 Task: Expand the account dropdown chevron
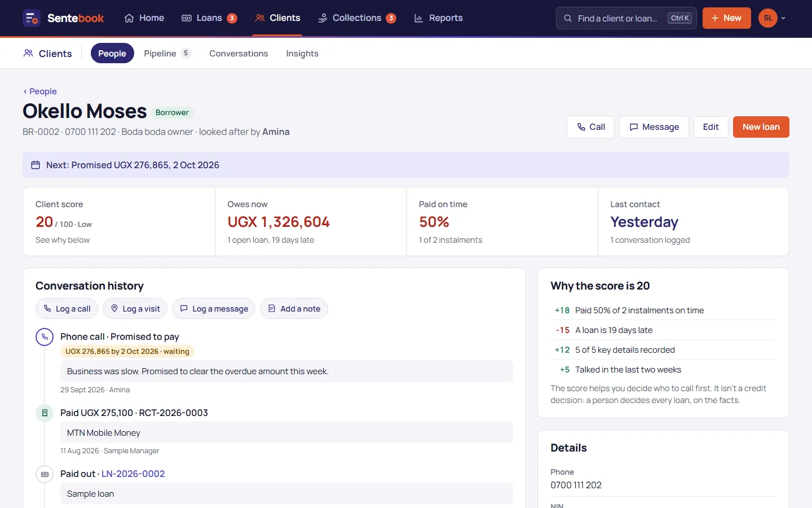[x=783, y=18]
